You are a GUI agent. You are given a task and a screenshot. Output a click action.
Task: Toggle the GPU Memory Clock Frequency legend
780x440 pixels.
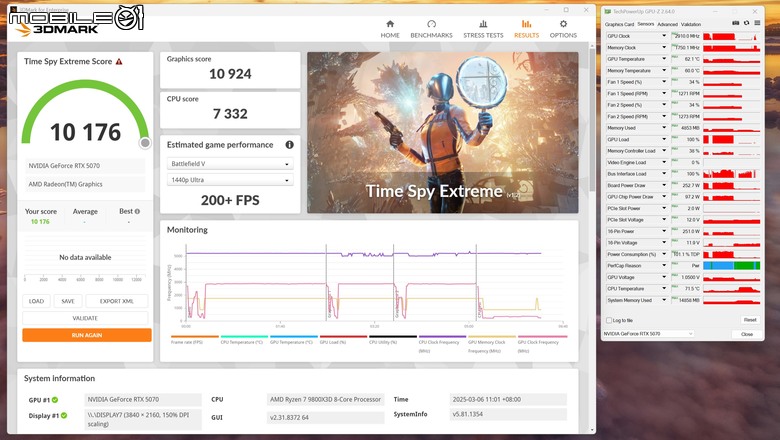point(491,344)
